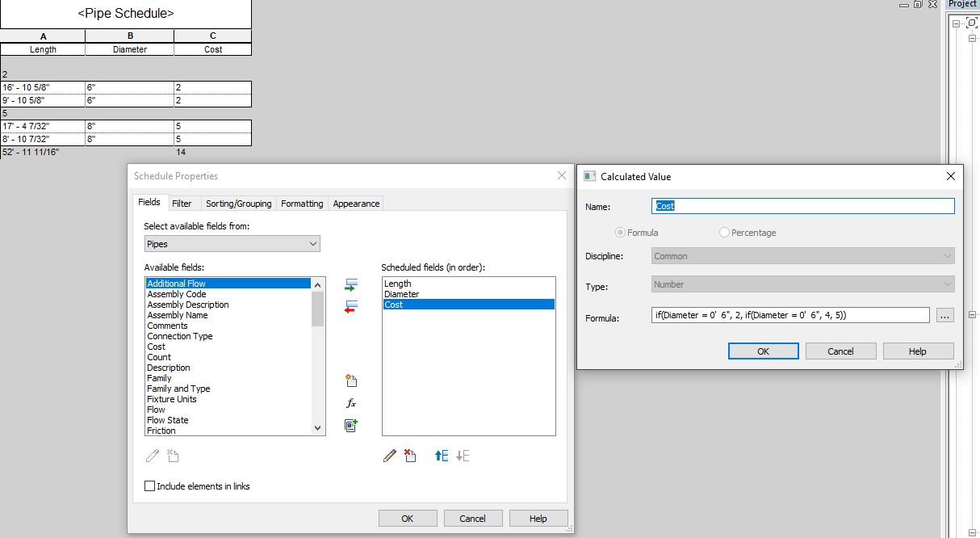Create a new parameter
Image resolution: width=980 pixels, height=538 pixels.
[350, 380]
